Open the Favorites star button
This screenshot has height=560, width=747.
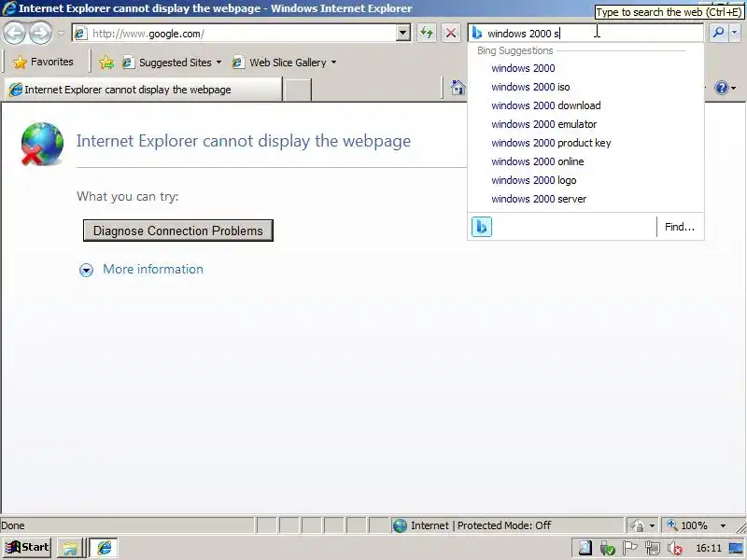point(43,62)
